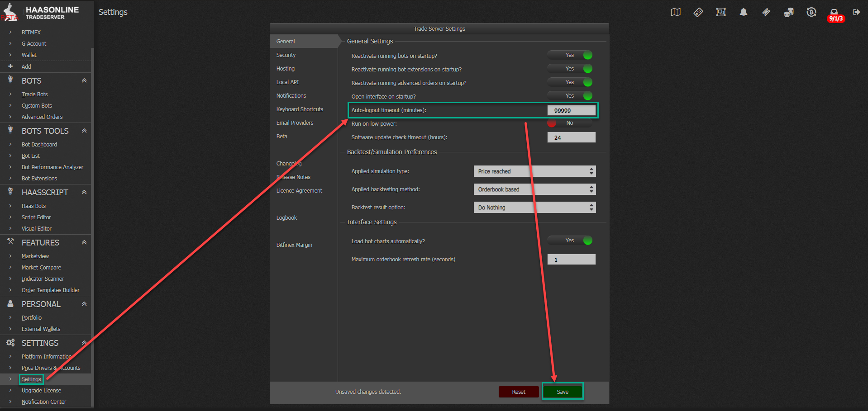
Task: Click the robot icon beside BOTS heading
Action: point(10,80)
